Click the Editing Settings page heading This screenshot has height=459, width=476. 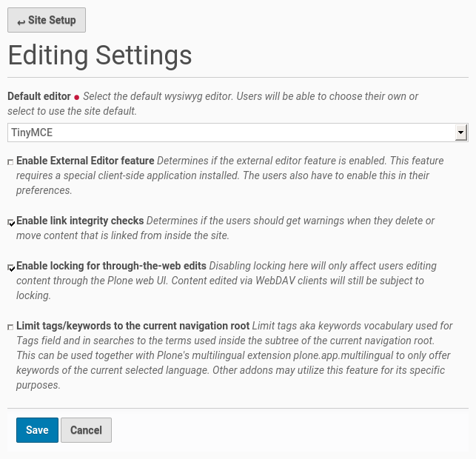point(100,56)
